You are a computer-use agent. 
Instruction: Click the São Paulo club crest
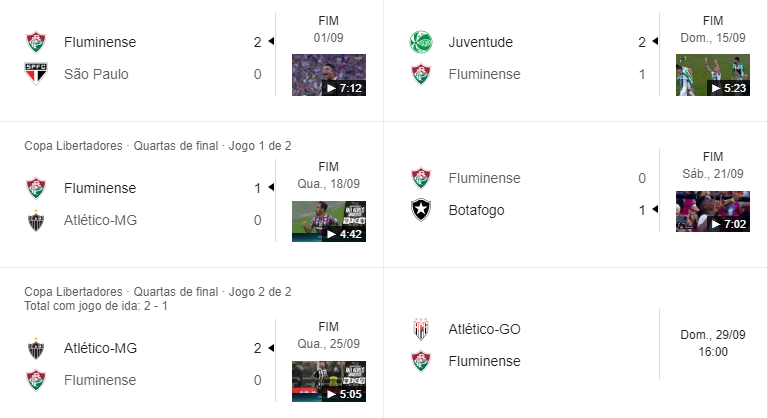coord(36,74)
